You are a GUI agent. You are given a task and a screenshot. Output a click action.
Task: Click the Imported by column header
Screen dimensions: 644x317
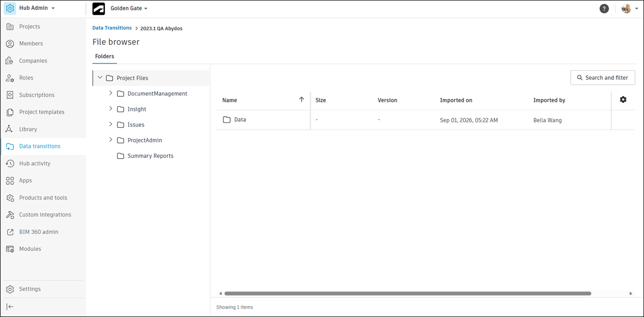[549, 100]
